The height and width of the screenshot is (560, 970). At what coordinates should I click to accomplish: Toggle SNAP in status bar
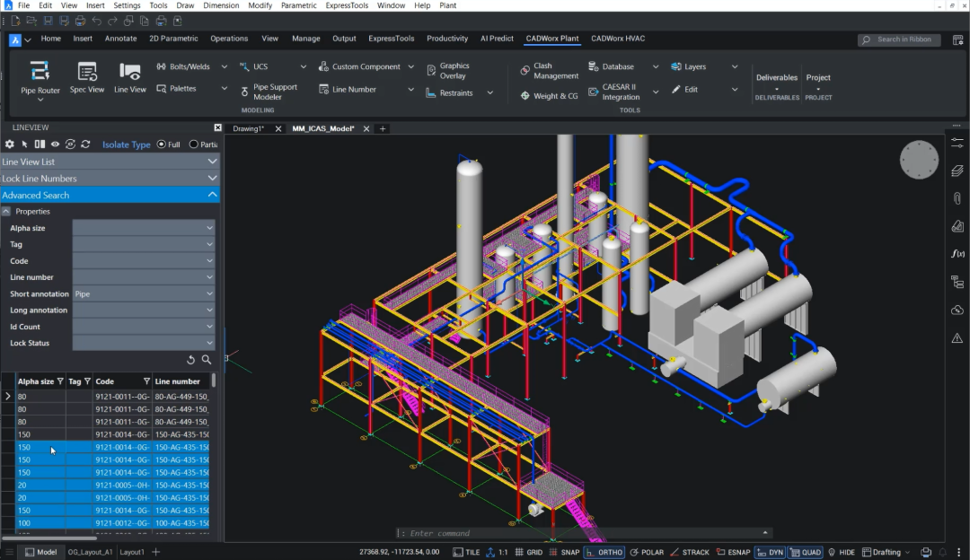(563, 552)
